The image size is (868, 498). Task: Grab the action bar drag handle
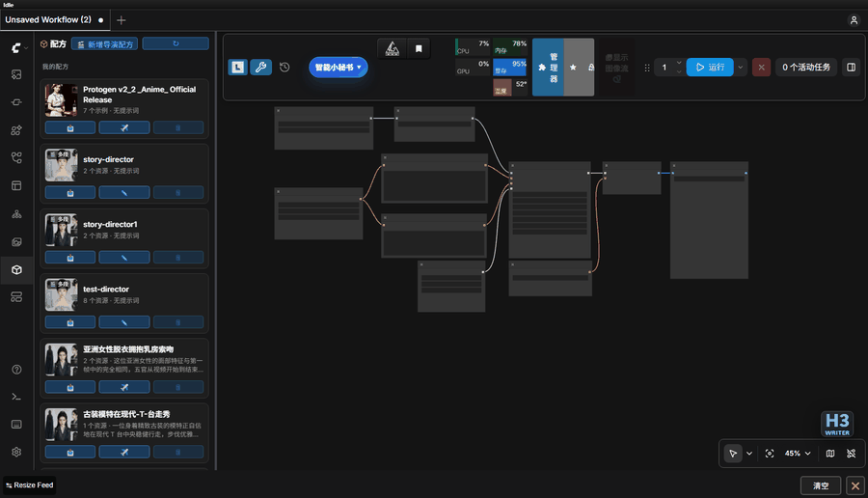click(x=646, y=68)
